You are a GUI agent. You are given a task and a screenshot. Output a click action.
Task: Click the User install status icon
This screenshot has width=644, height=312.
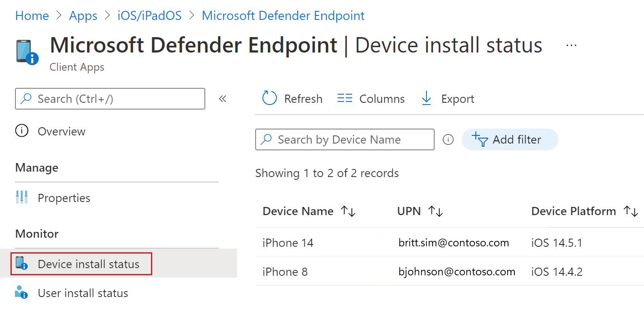click(21, 293)
